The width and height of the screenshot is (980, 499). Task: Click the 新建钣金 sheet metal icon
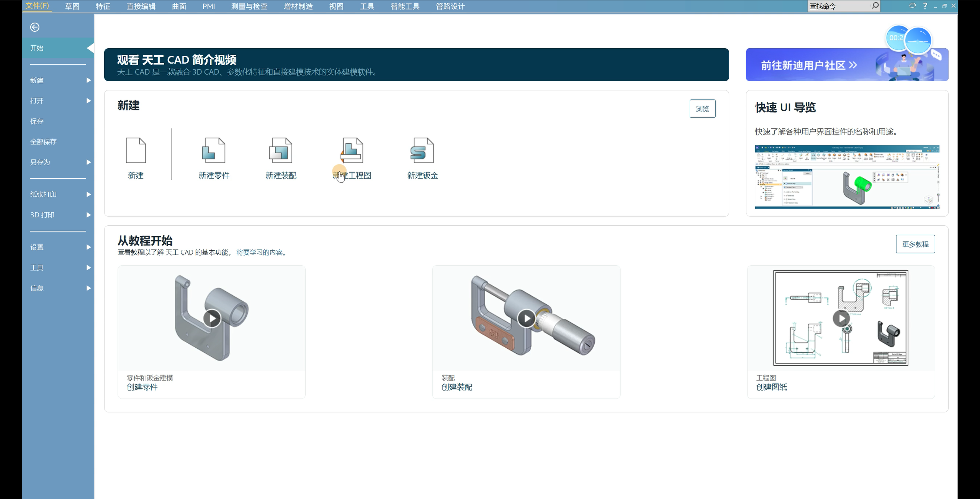pos(422,150)
